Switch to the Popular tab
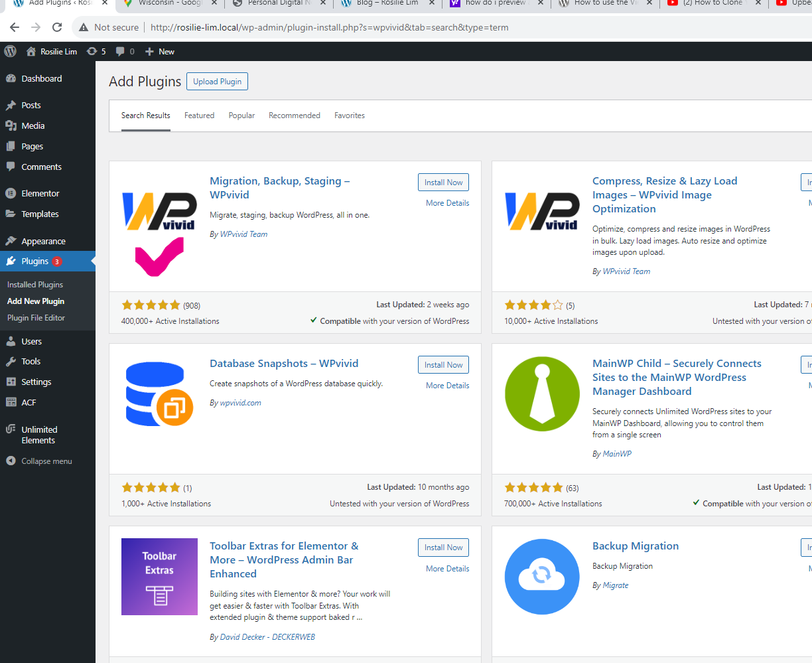The image size is (812, 663). coord(241,115)
